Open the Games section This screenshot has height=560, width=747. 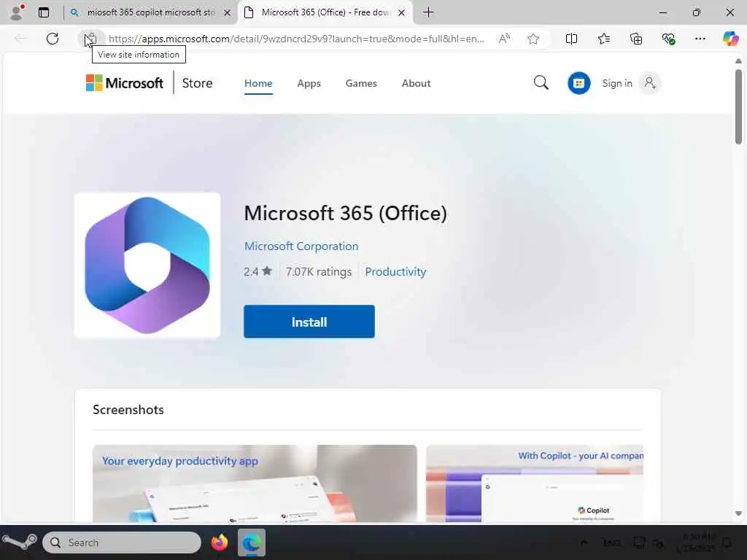tap(361, 83)
